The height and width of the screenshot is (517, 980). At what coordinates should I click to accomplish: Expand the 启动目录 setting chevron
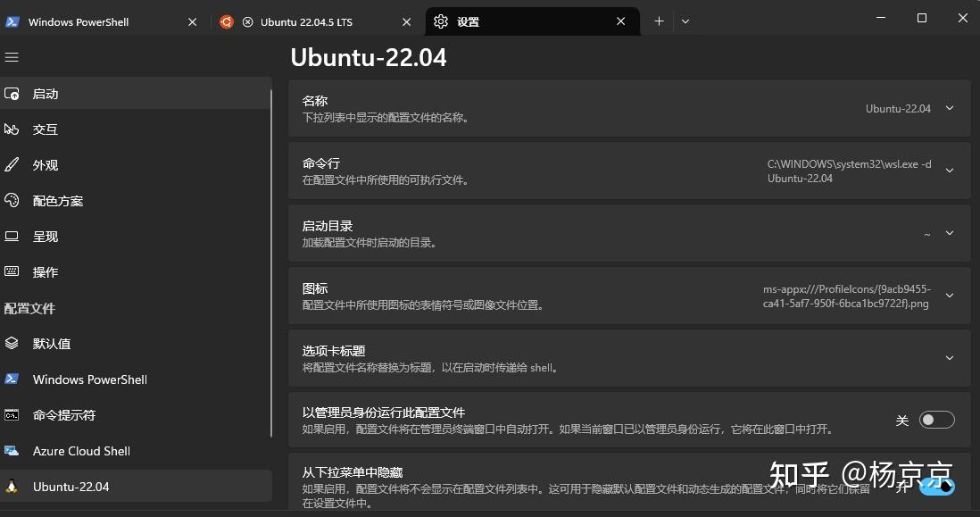coord(950,233)
